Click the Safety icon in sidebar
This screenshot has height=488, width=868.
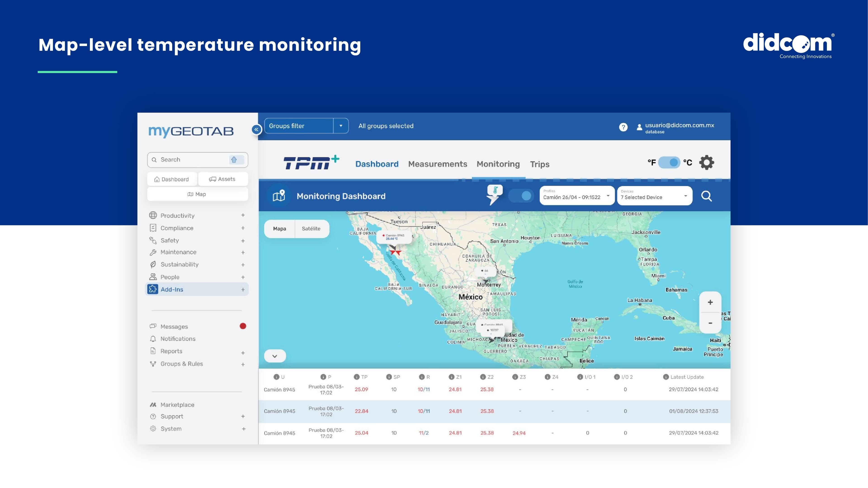[x=153, y=240]
